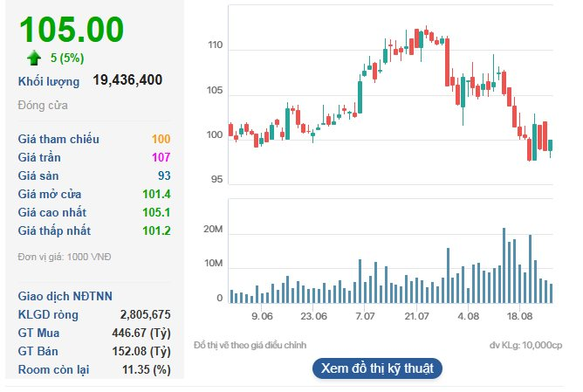This screenshot has width=583, height=392.
Task: Click the 5 (5%) price change text
Action: pos(69,58)
